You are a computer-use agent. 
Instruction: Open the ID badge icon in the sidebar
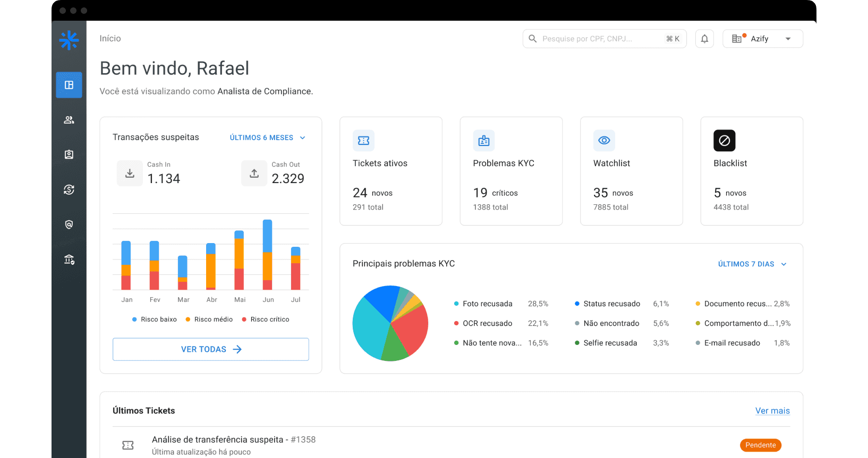pyautogui.click(x=69, y=154)
